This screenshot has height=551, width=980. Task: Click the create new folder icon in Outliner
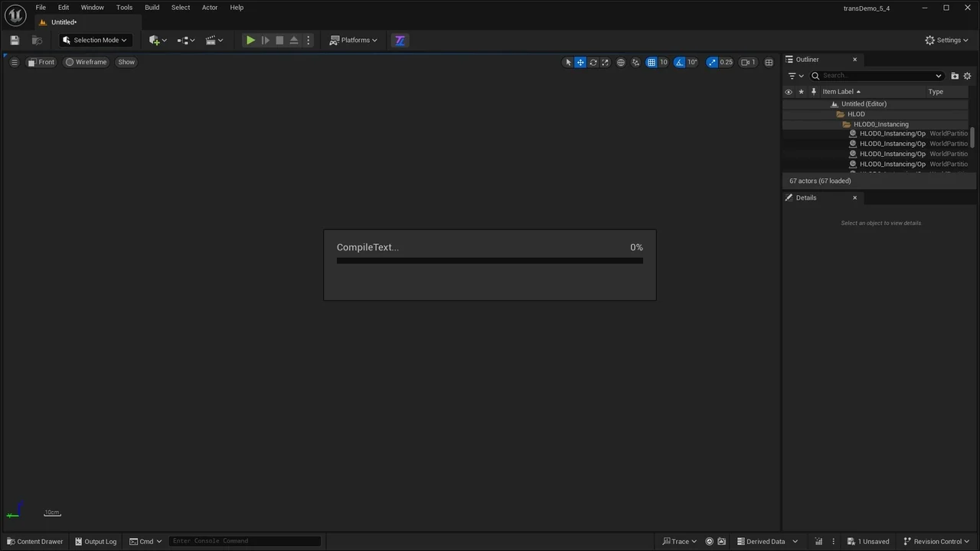(x=955, y=76)
